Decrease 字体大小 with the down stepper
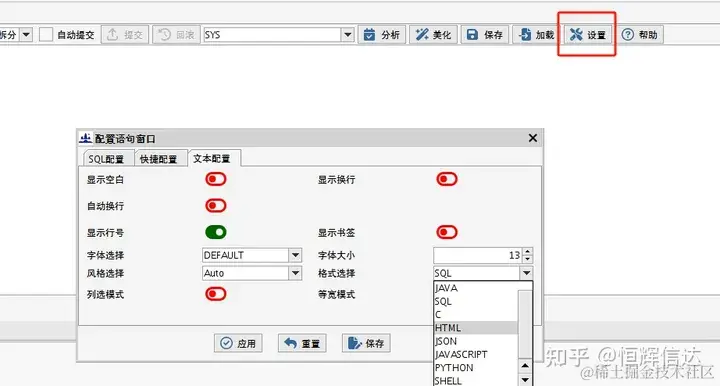 click(528, 259)
